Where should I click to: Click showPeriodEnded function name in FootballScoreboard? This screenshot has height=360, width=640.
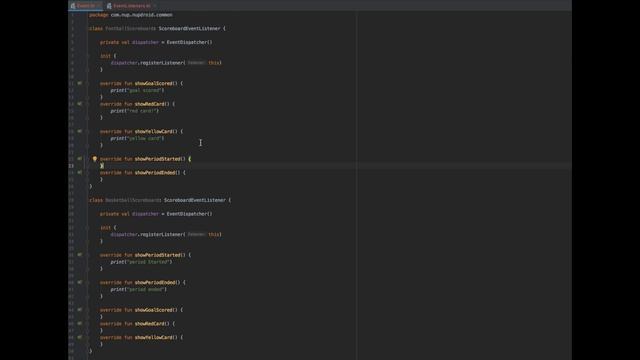tap(155, 173)
